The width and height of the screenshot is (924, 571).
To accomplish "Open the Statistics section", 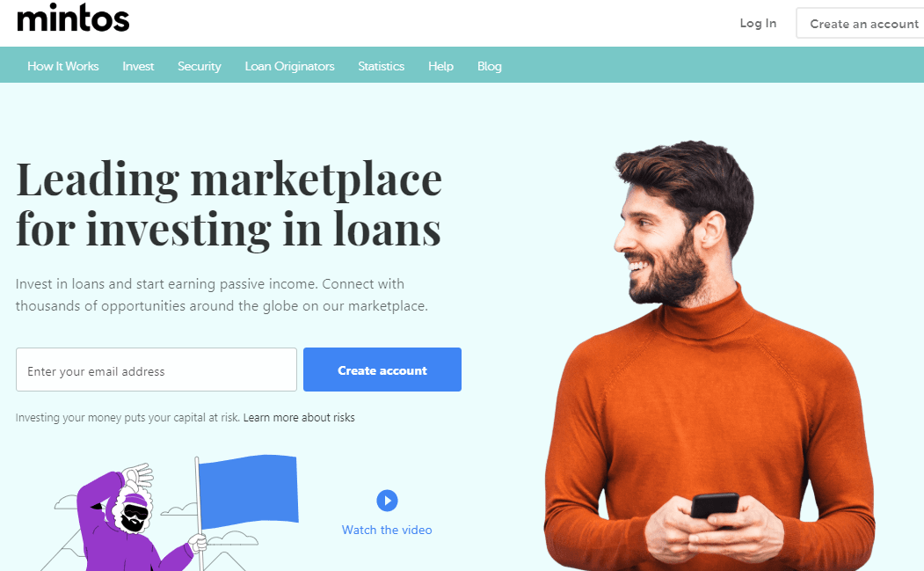I will pyautogui.click(x=381, y=66).
